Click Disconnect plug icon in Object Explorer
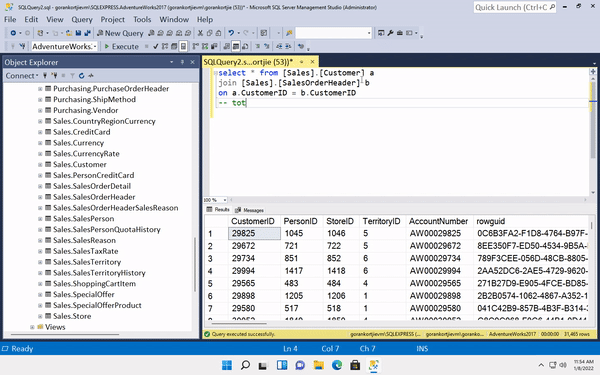 (54, 76)
